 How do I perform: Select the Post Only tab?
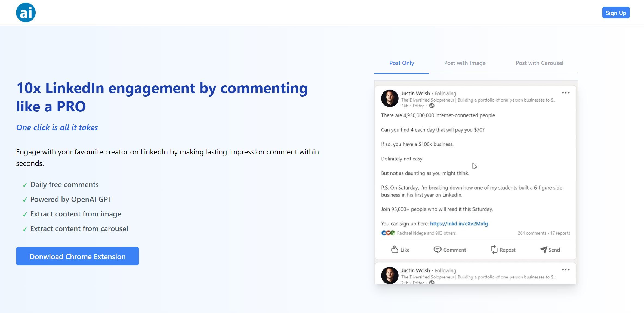coord(402,63)
